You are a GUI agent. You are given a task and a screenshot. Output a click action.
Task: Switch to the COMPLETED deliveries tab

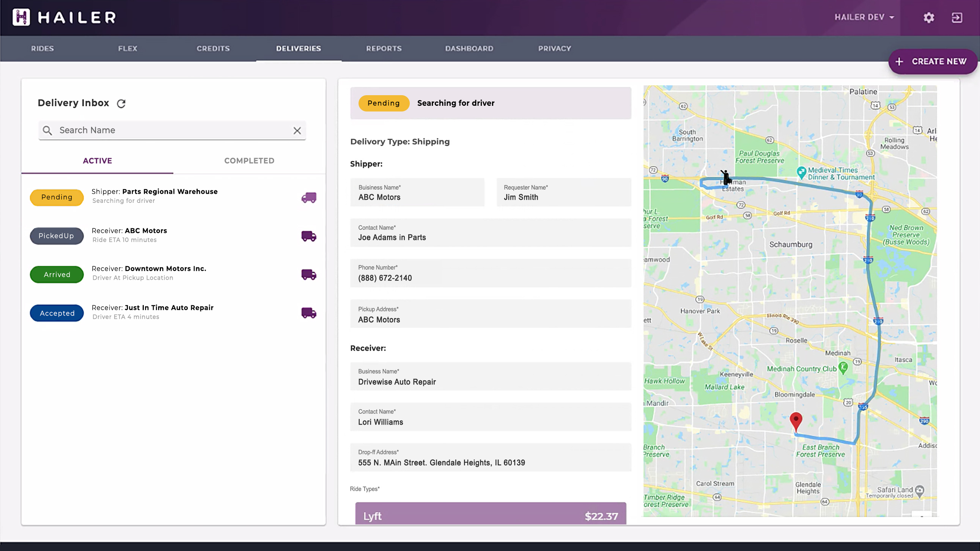point(249,160)
